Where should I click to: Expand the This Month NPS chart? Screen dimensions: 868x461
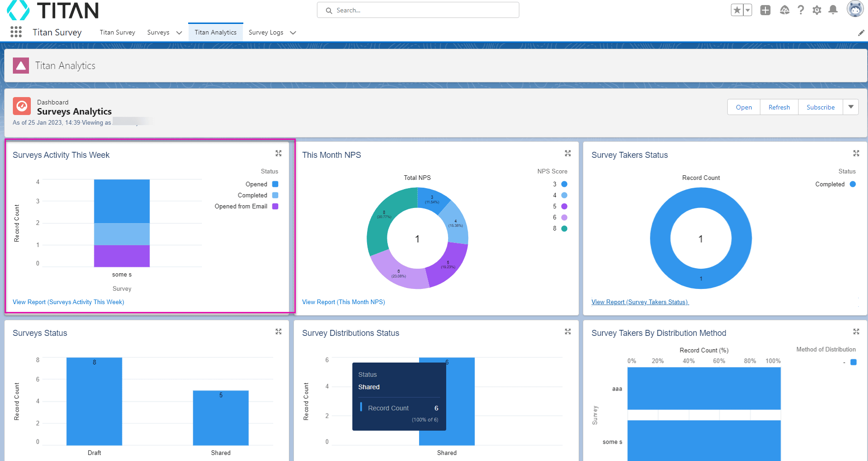point(568,153)
